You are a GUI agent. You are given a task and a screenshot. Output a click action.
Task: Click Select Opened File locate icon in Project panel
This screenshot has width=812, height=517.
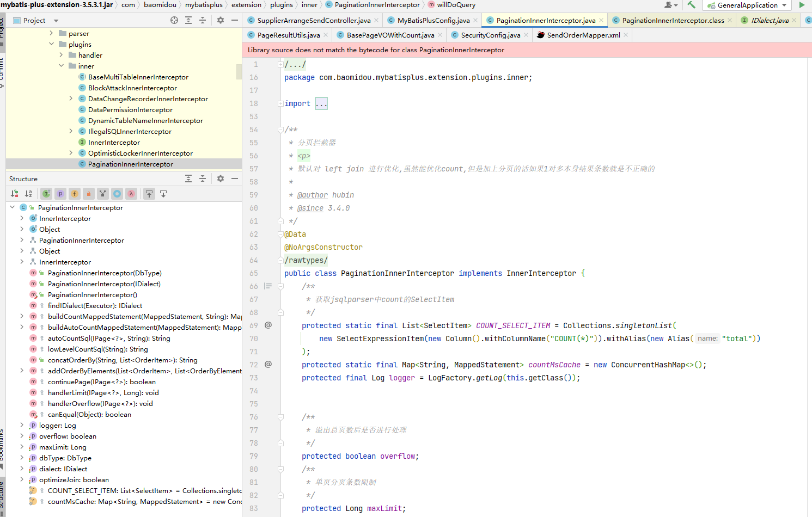(x=174, y=20)
